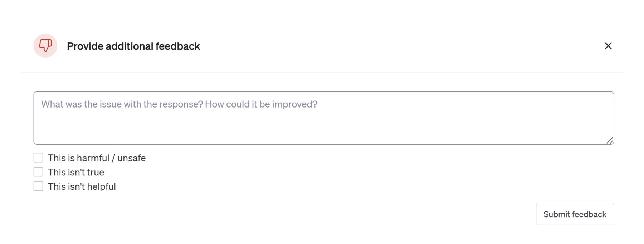Close the feedback dialog with the X

(608, 46)
